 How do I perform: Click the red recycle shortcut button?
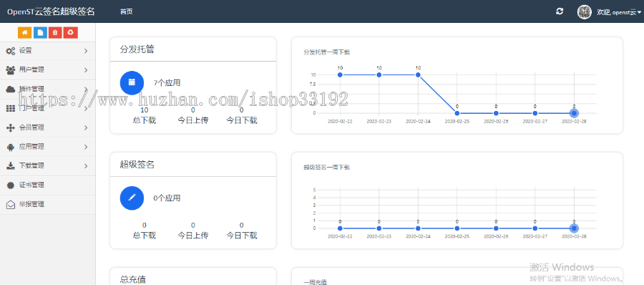[71, 32]
